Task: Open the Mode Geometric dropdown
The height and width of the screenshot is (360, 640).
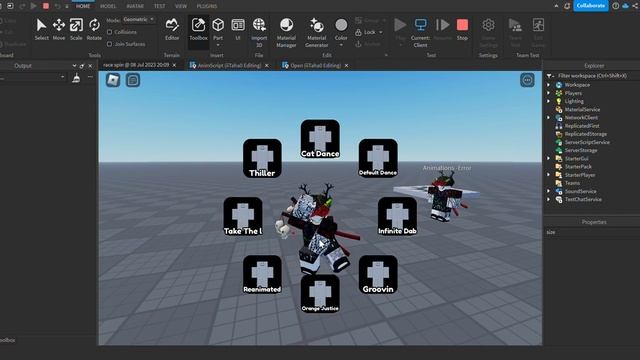Action: click(x=139, y=20)
